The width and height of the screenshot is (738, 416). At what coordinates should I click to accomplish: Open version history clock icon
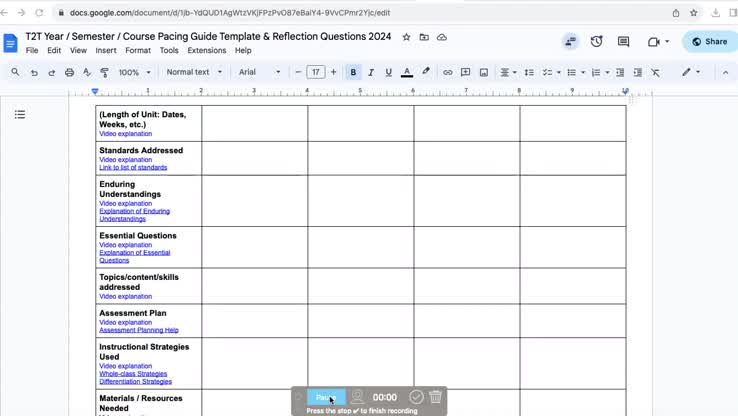coord(596,41)
